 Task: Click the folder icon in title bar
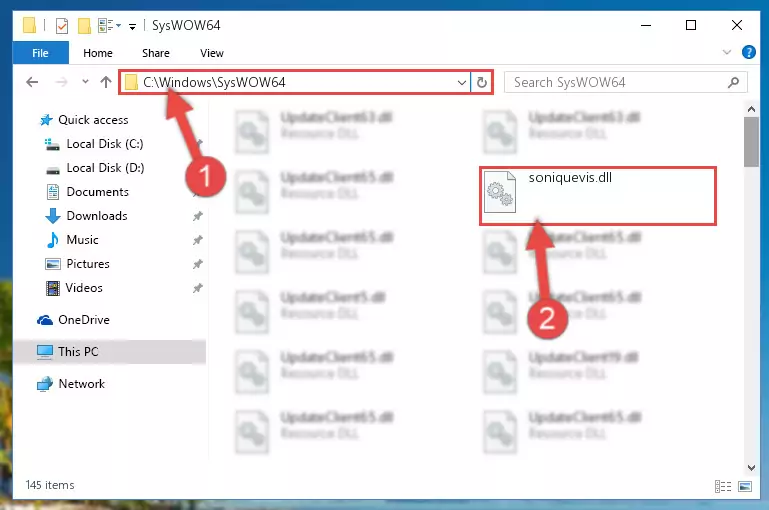(x=29, y=25)
